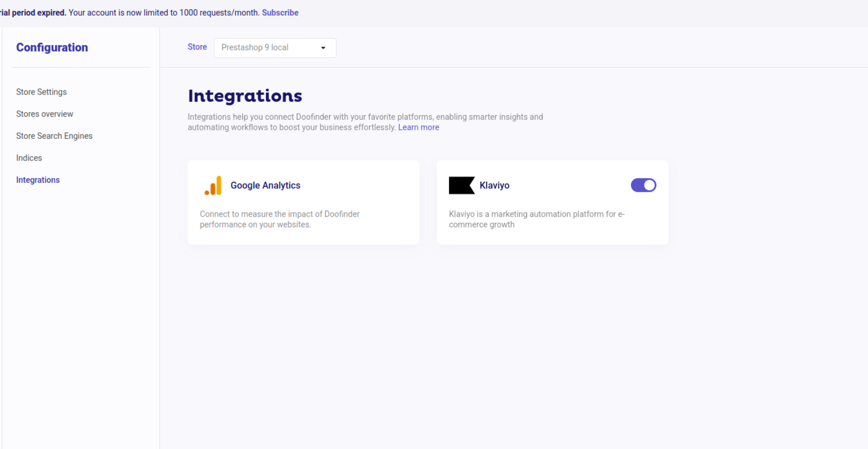Click the Google Analytics bar chart icon

[213, 185]
